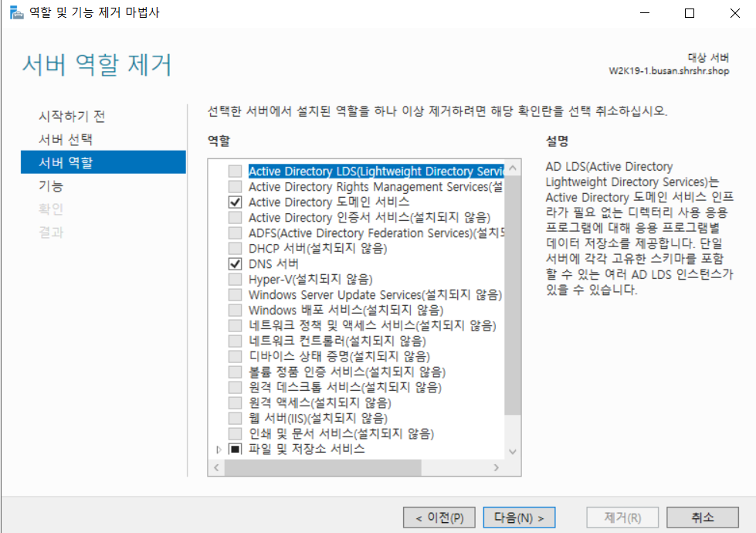Viewport: 756px width, 533px height.
Task: Go to 기능 step
Action: [x=51, y=185]
